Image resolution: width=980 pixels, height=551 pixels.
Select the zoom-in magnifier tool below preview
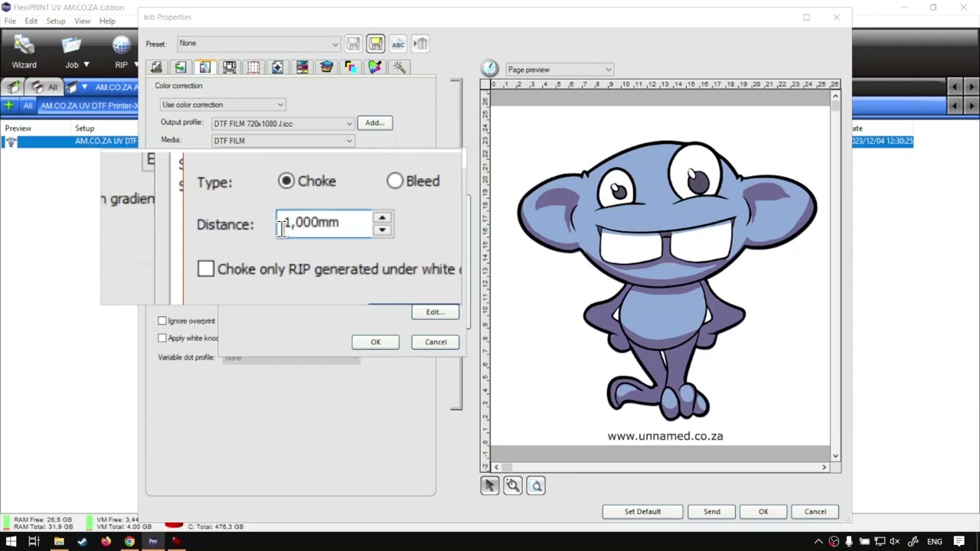[513, 485]
